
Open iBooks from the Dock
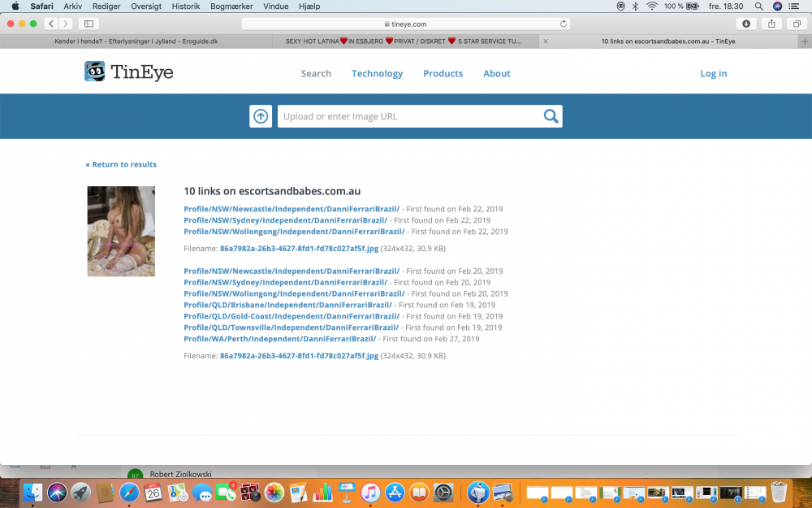point(419,492)
